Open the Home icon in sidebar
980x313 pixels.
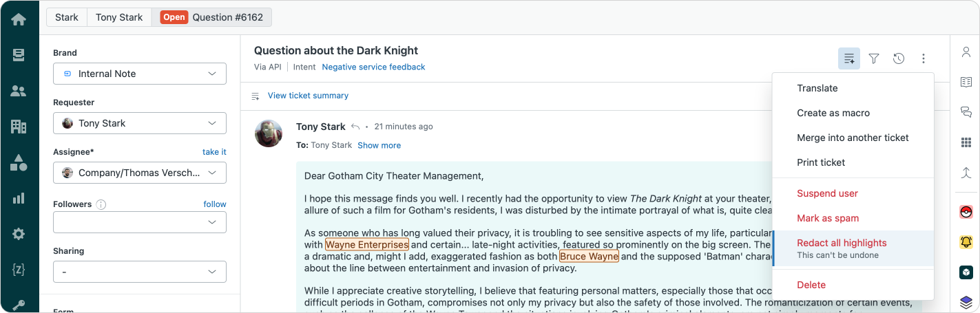coord(19,19)
